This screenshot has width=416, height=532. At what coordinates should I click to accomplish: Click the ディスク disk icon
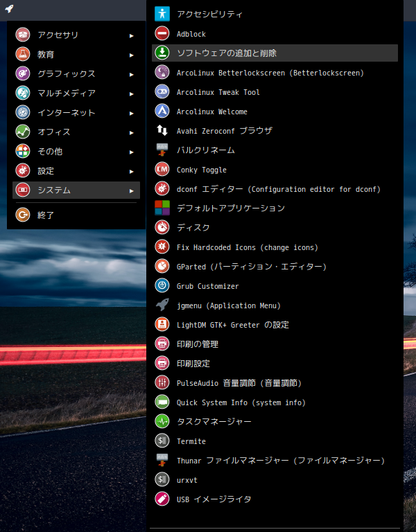pyautogui.click(x=162, y=227)
